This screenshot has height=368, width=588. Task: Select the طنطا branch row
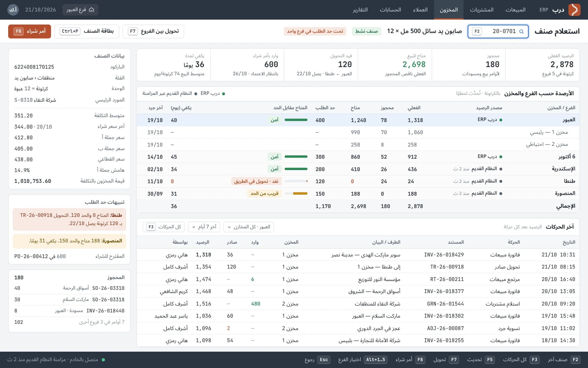(x=358, y=181)
